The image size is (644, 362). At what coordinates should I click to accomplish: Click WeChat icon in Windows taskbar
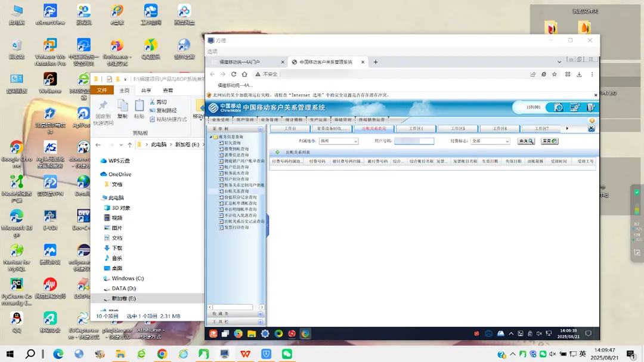pyautogui.click(x=287, y=354)
